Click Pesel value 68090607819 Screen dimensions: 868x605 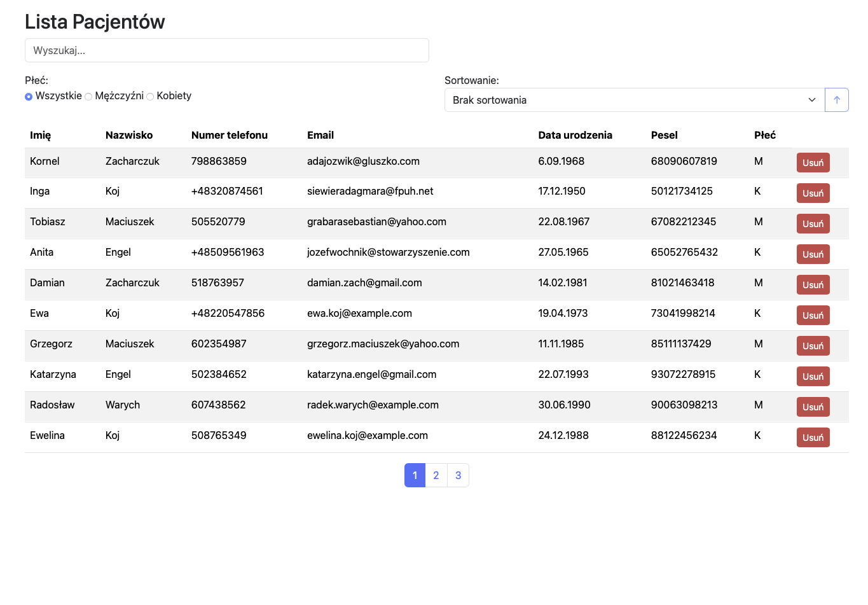684,161
